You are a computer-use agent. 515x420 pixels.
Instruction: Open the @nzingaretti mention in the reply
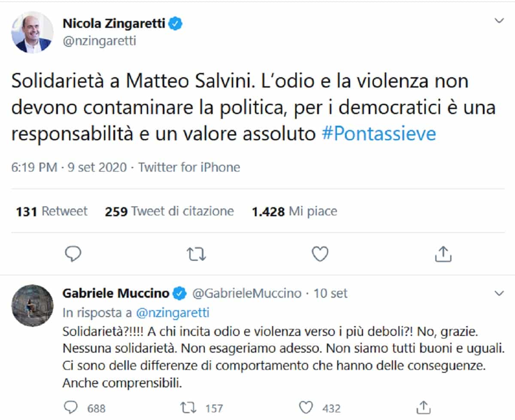tap(172, 313)
